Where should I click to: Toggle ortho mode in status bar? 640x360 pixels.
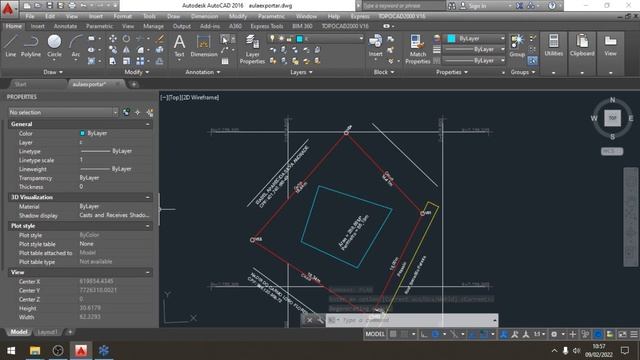[x=424, y=334]
